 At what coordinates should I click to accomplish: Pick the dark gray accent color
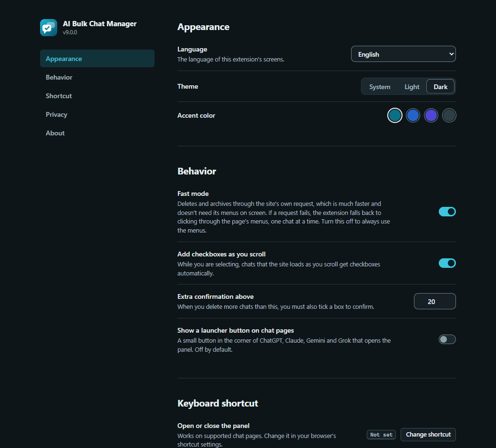(x=449, y=115)
